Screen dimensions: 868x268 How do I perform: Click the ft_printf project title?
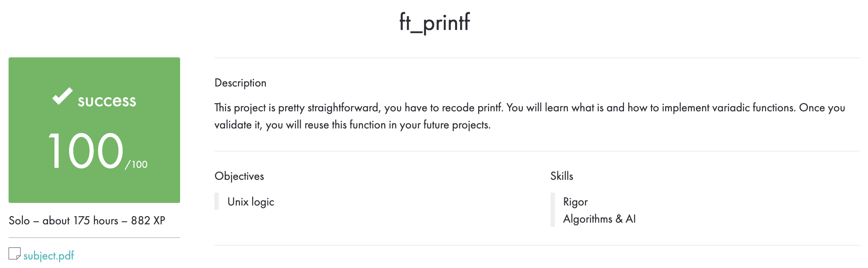pos(434,22)
